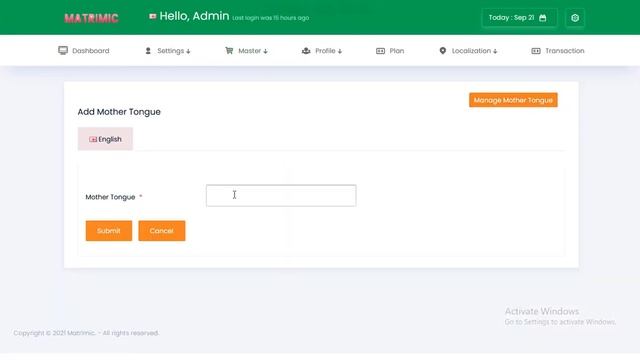Focus the Mother Tongue input field

pyautogui.click(x=281, y=196)
